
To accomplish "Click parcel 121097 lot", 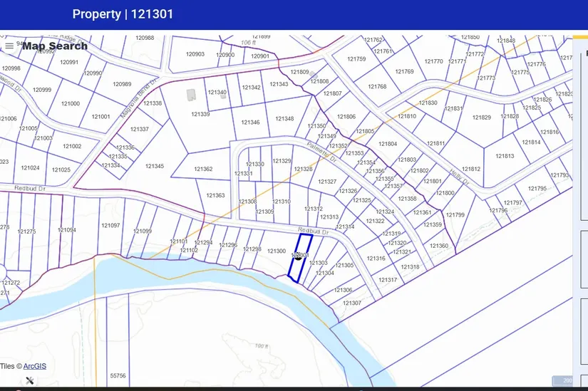I will (110, 226).
